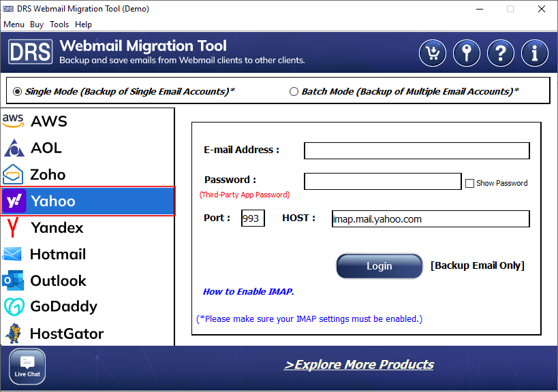Open the Live Chat icon

click(27, 366)
